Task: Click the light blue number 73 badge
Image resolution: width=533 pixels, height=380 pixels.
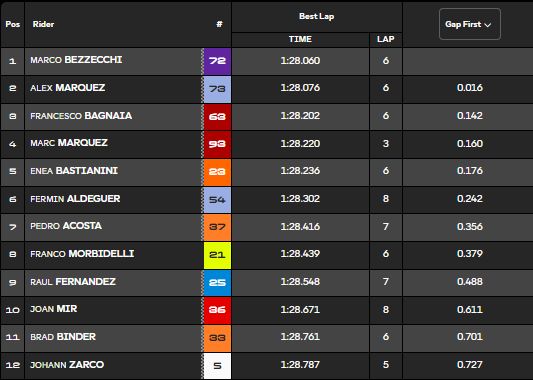Action: pos(217,89)
